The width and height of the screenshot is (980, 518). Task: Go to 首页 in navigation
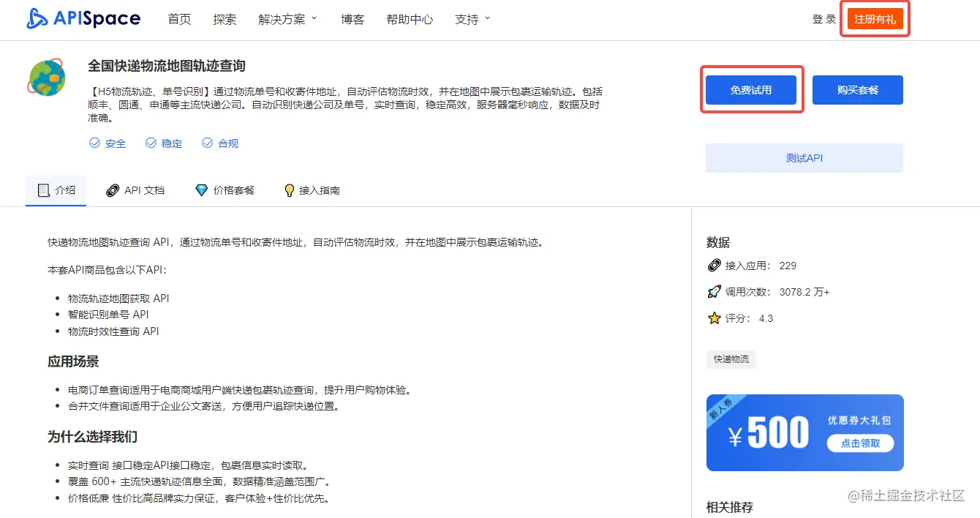179,20
